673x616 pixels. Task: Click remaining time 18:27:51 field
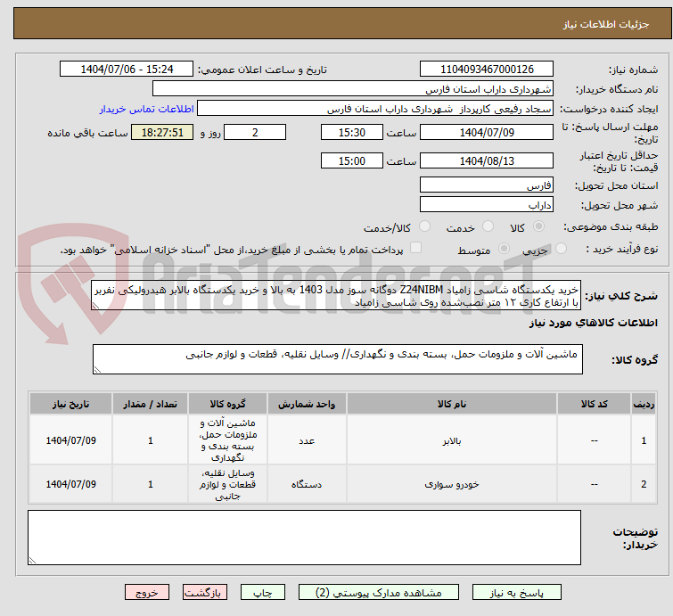coord(162,132)
